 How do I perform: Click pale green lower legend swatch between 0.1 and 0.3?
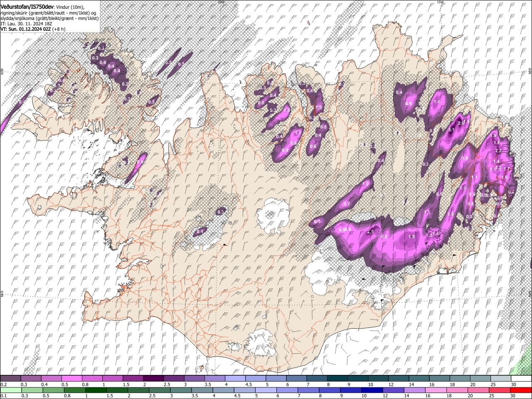[x=11, y=390]
